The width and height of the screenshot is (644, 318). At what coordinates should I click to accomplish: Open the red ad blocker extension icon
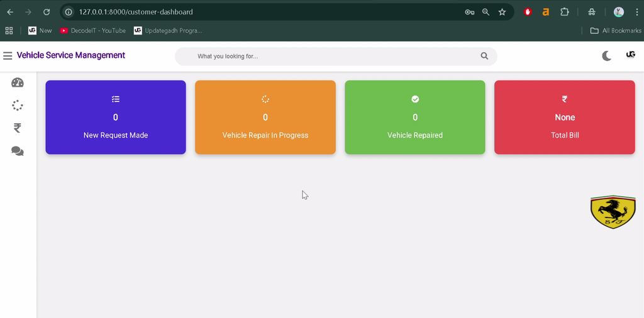528,12
